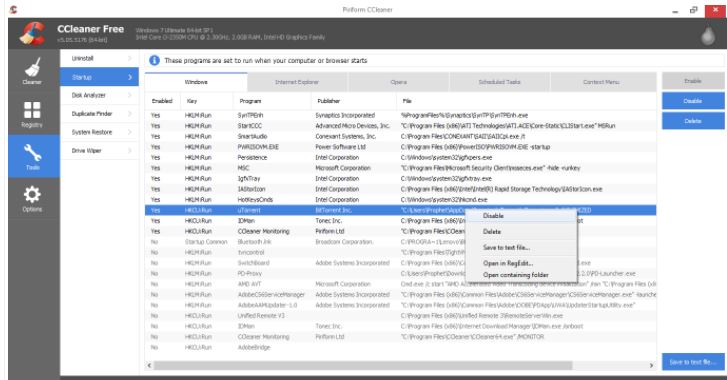Select the IAStorIcon startup entry
The width and height of the screenshot is (727, 380).
401,189
